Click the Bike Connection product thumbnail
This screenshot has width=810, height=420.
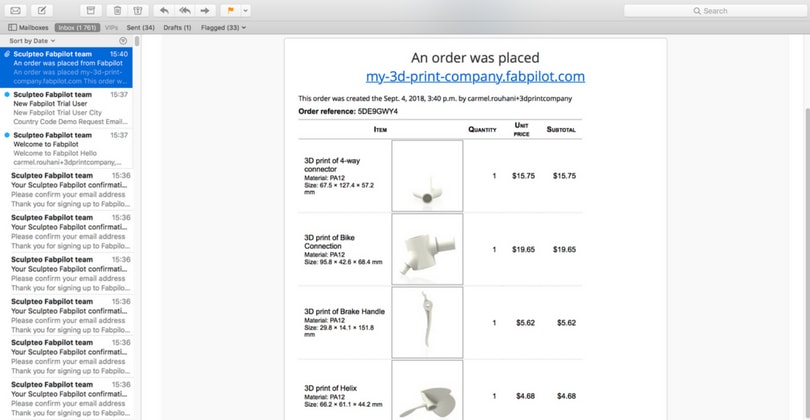click(427, 250)
